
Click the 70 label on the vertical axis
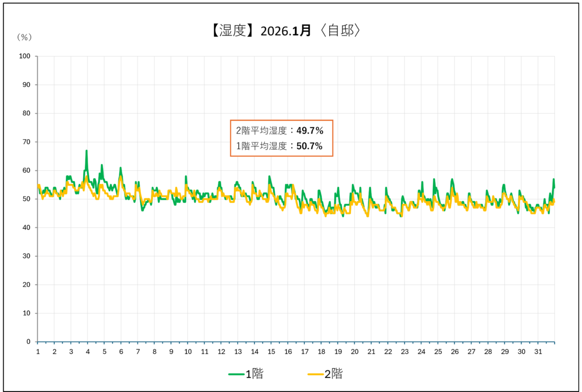coord(27,142)
